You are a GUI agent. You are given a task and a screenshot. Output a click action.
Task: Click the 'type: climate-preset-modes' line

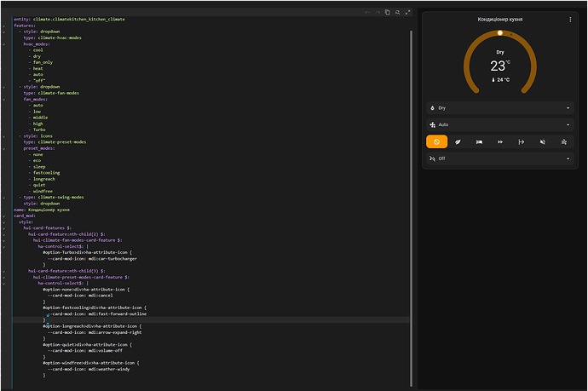(x=55, y=142)
